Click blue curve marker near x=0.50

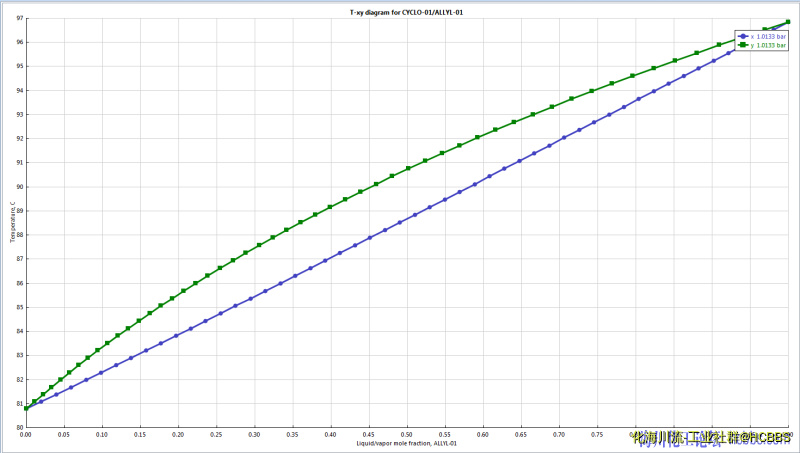click(400, 222)
